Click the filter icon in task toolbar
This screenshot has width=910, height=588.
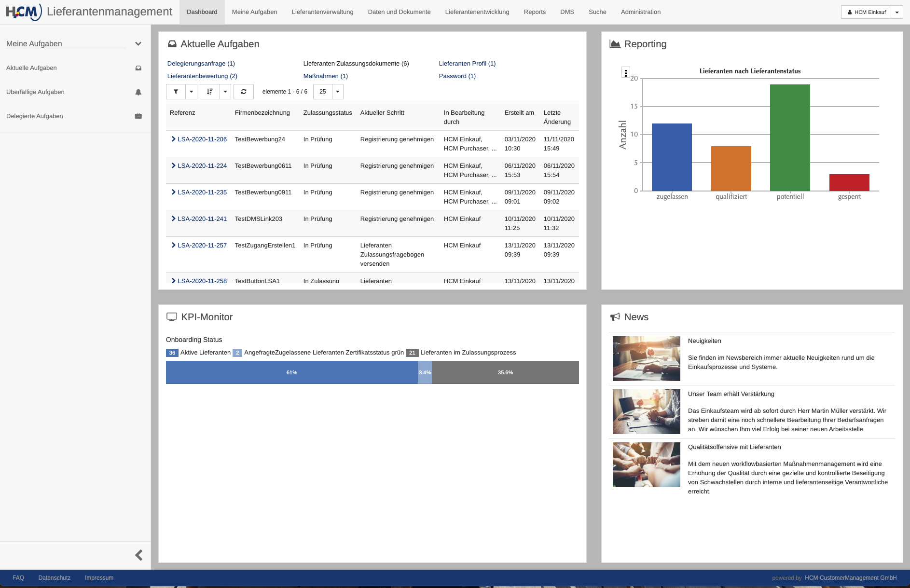[x=176, y=92]
